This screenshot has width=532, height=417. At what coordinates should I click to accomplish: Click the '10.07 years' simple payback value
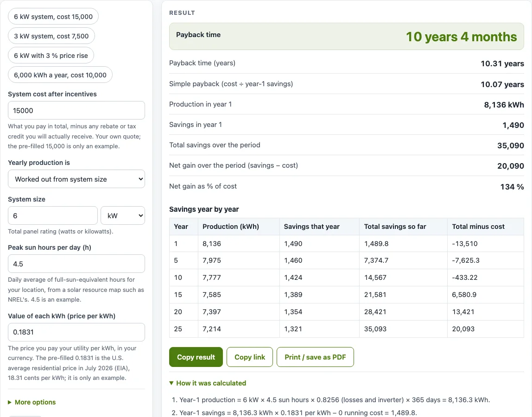[502, 84]
